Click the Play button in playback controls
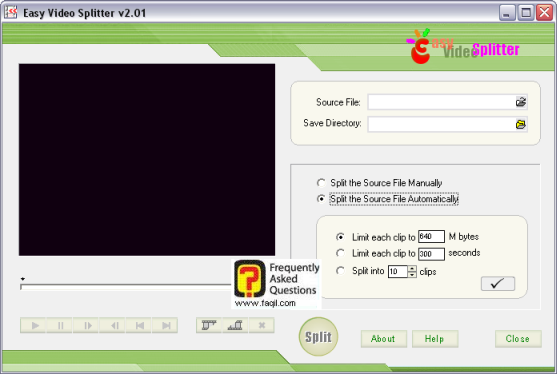This screenshot has height=374, width=557. click(33, 325)
